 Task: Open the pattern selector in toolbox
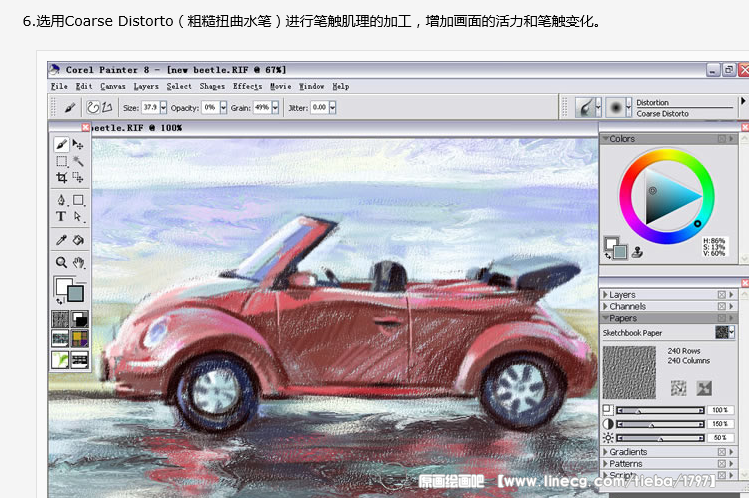pos(60,339)
